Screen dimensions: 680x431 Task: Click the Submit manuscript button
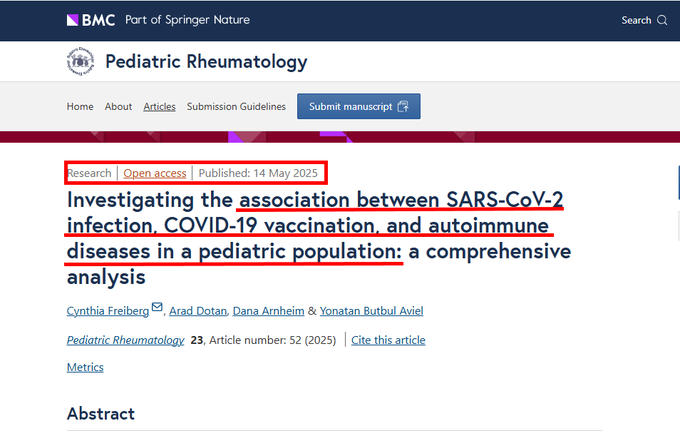(359, 106)
